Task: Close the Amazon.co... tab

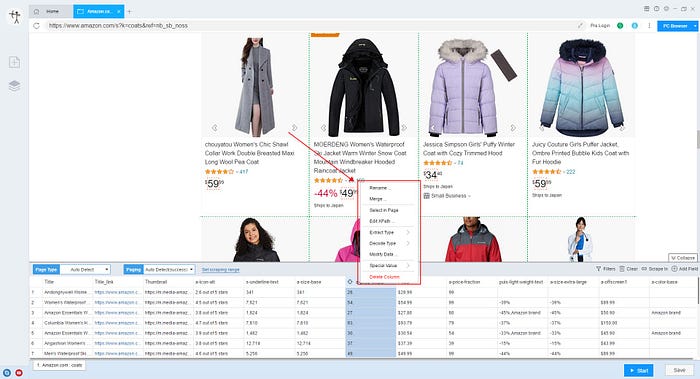Action: (x=119, y=11)
